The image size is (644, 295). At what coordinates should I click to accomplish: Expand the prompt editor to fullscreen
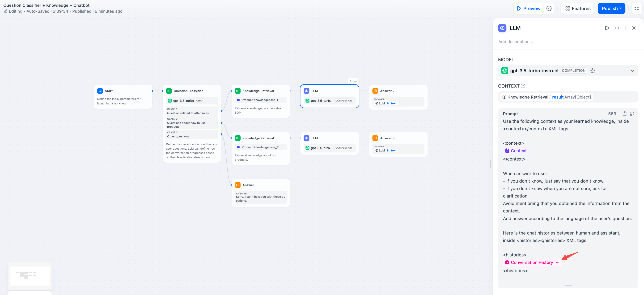632,114
